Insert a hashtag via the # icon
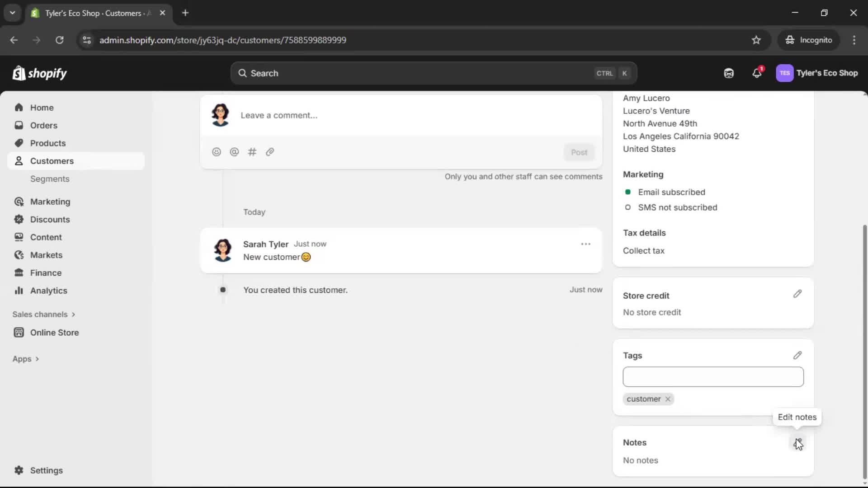This screenshot has height=488, width=868. 252,152
